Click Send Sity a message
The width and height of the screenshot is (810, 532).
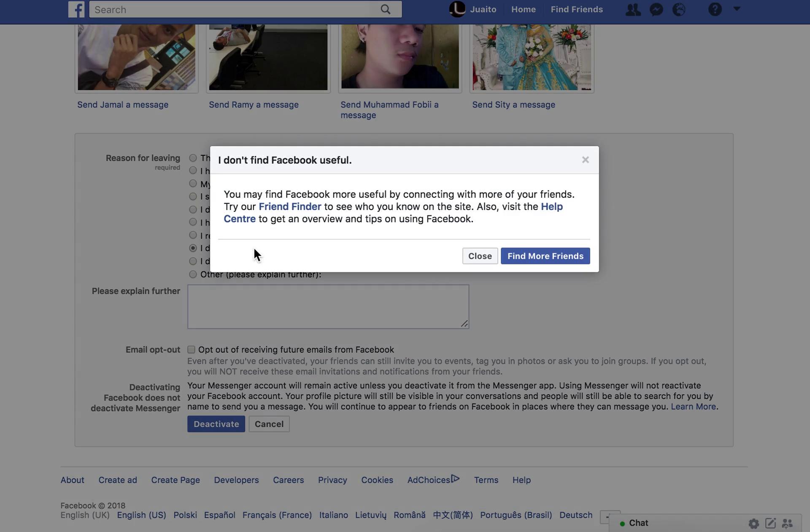tap(513, 105)
